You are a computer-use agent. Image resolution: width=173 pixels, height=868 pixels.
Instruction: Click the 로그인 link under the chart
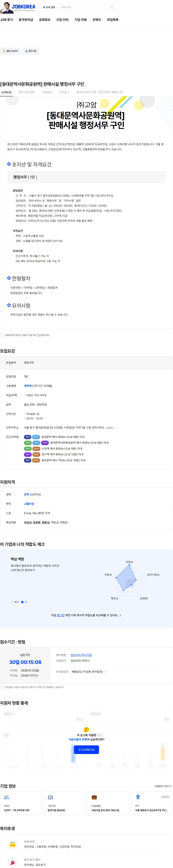pyautogui.click(x=61, y=615)
